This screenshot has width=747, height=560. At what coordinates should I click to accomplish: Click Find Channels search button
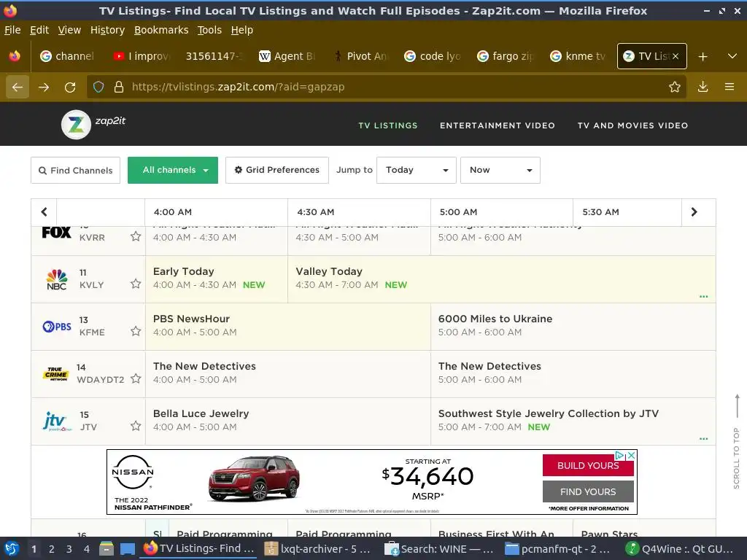point(75,170)
